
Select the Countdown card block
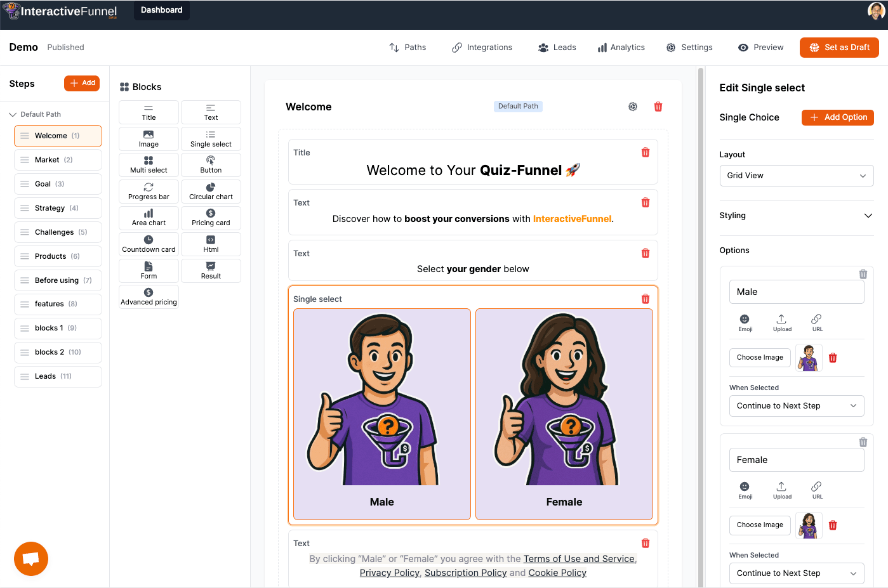pyautogui.click(x=149, y=244)
